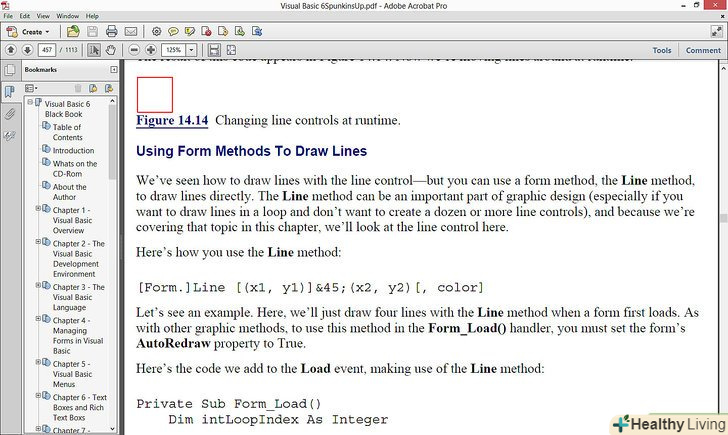Expand the Chapter 5 bookmark node
Viewport: 728px width, 435px height.
click(x=38, y=362)
